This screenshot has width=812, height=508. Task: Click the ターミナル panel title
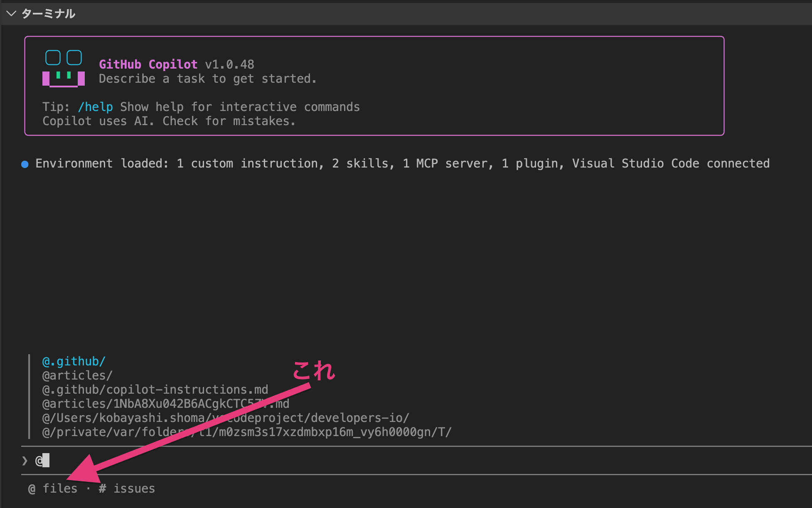click(48, 14)
